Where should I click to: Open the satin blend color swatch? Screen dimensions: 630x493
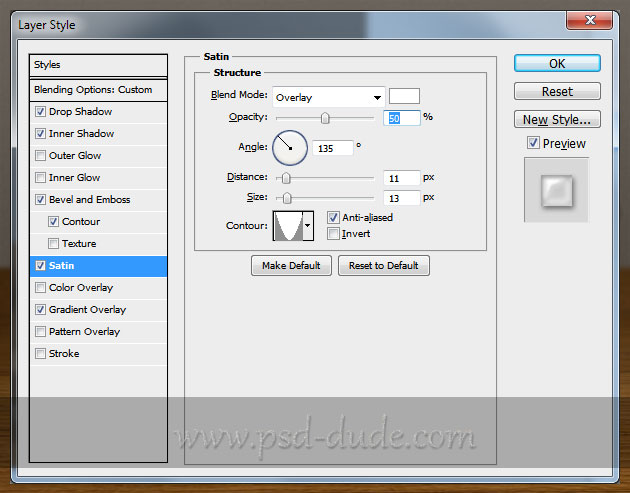point(404,96)
